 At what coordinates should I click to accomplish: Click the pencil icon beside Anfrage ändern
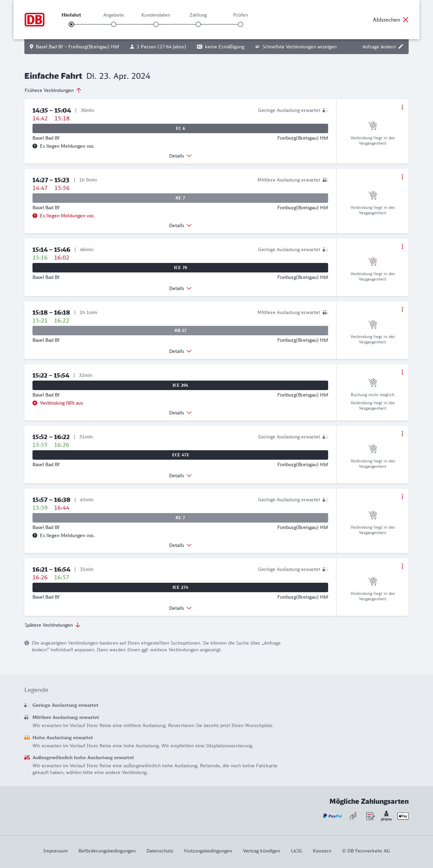(x=401, y=47)
